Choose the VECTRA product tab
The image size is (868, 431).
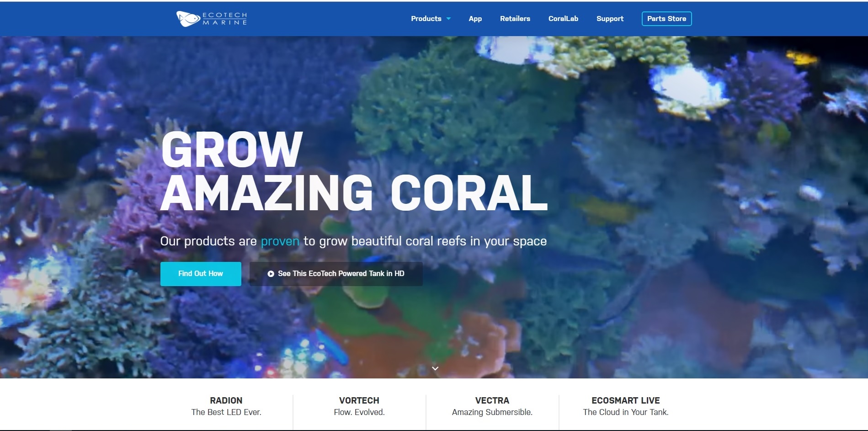click(x=492, y=400)
